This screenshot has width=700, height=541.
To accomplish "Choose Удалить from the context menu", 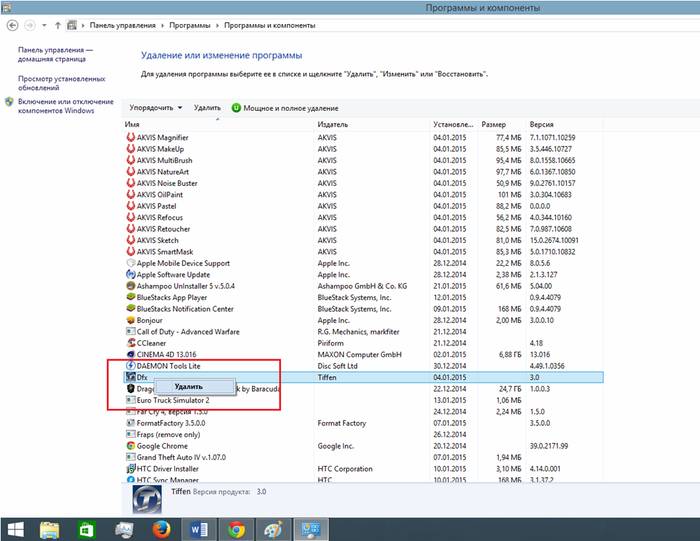I will pos(188,386).
